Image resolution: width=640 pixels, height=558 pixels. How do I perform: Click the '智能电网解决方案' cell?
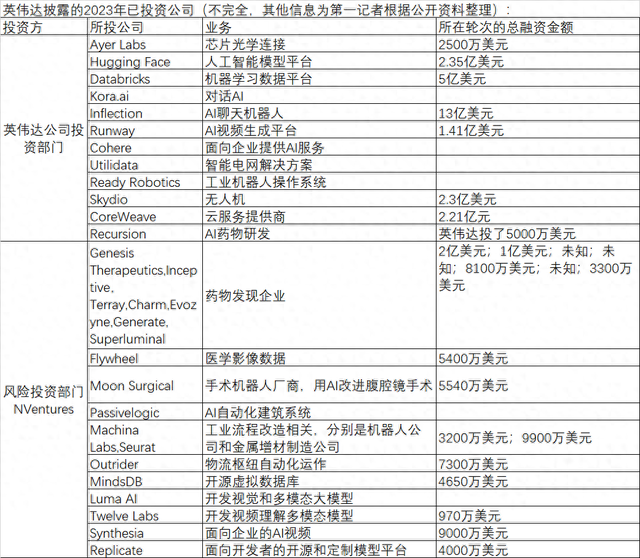coord(319,165)
